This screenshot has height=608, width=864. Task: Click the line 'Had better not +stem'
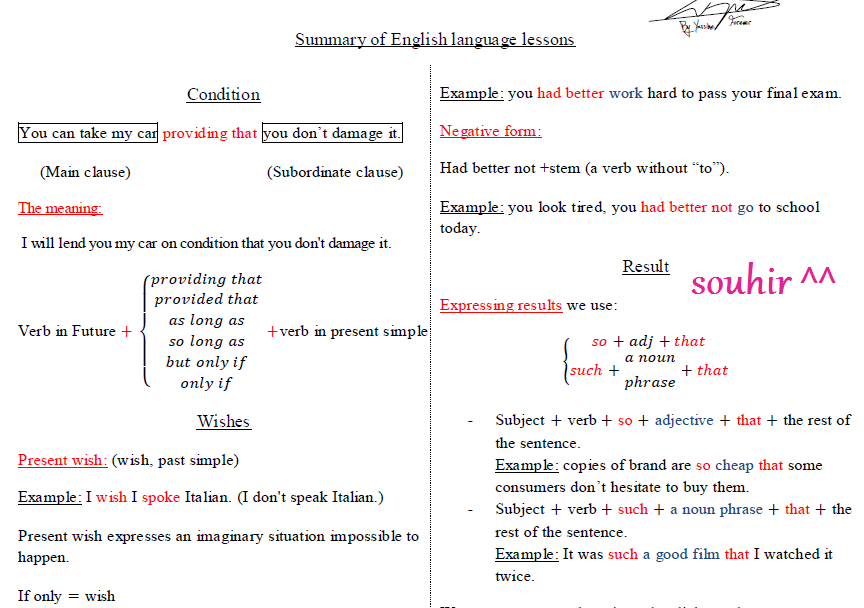[510, 168]
